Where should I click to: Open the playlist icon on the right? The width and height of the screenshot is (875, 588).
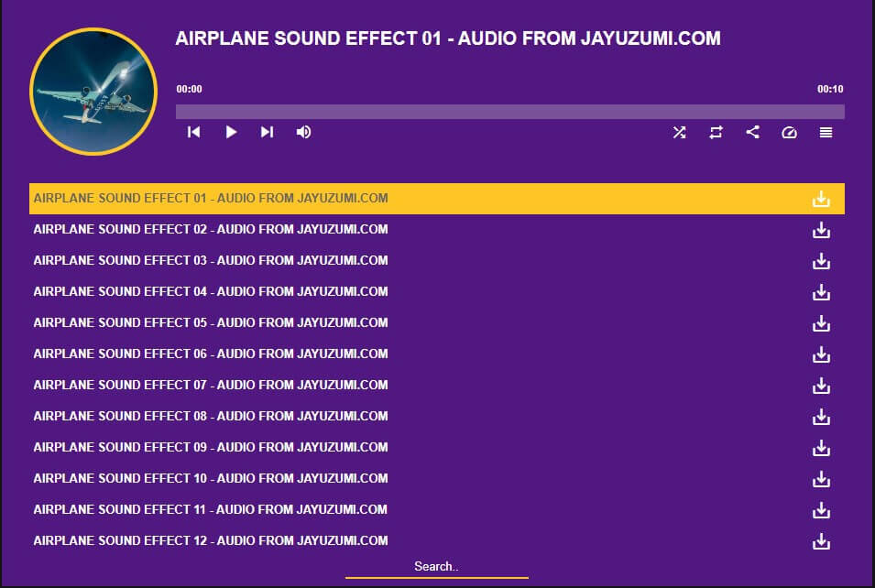tap(826, 132)
